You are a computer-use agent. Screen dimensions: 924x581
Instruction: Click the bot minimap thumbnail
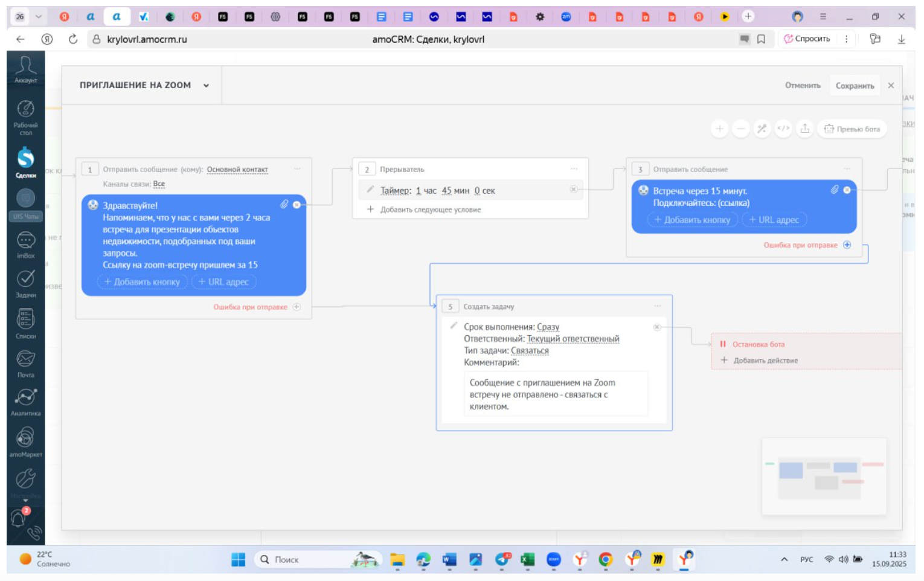[x=824, y=477]
